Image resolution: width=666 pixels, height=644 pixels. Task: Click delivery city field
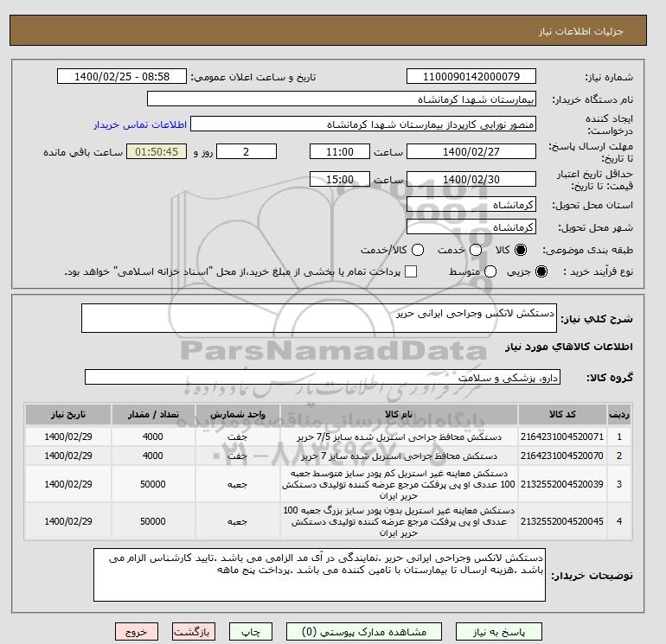tap(471, 226)
